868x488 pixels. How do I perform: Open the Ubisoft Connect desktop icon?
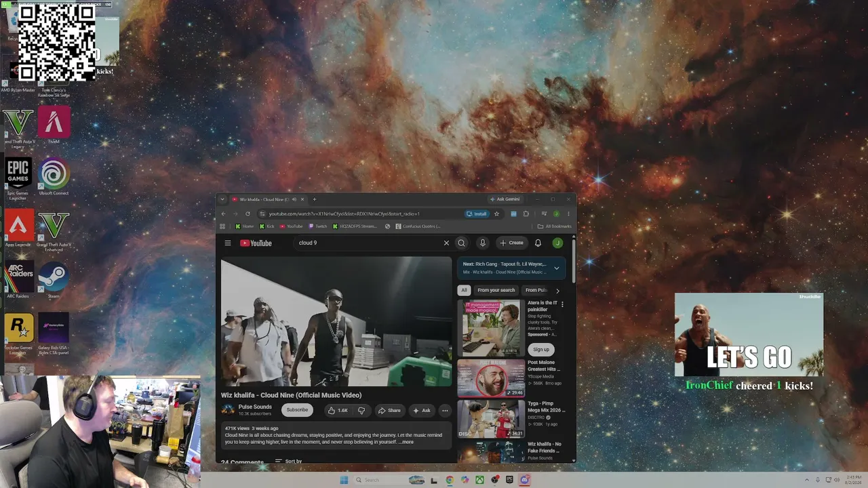pyautogui.click(x=54, y=177)
